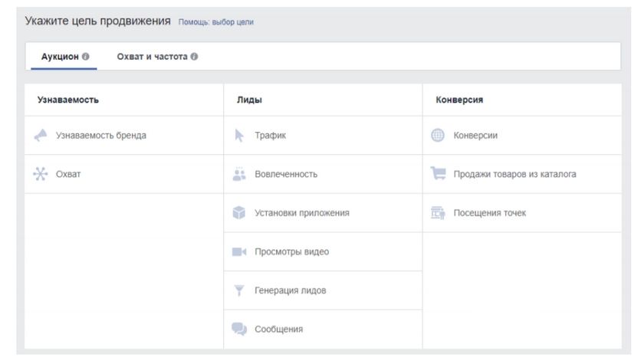
Task: Select the Узнаваемость бренда objective
Action: click(101, 135)
